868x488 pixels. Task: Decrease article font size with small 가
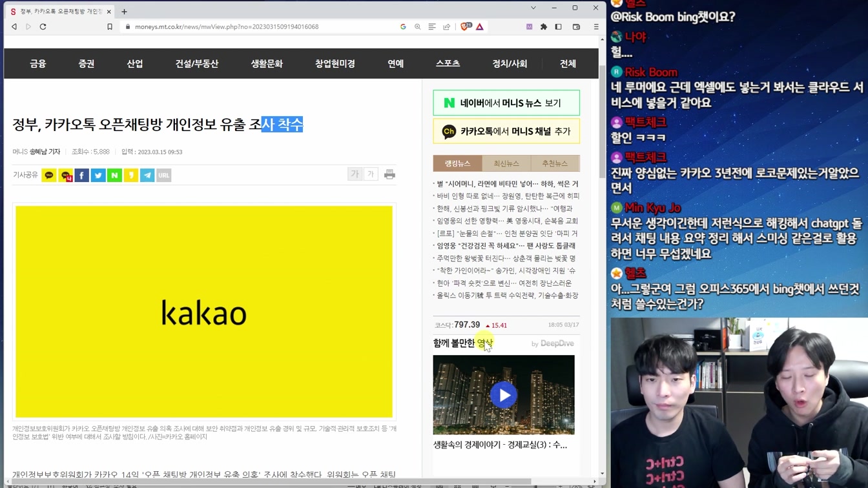[x=371, y=174]
